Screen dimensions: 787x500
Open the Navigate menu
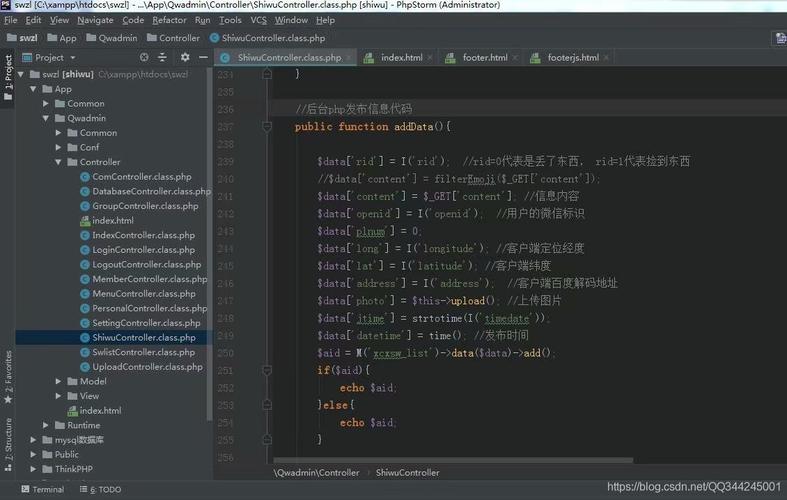(95, 20)
